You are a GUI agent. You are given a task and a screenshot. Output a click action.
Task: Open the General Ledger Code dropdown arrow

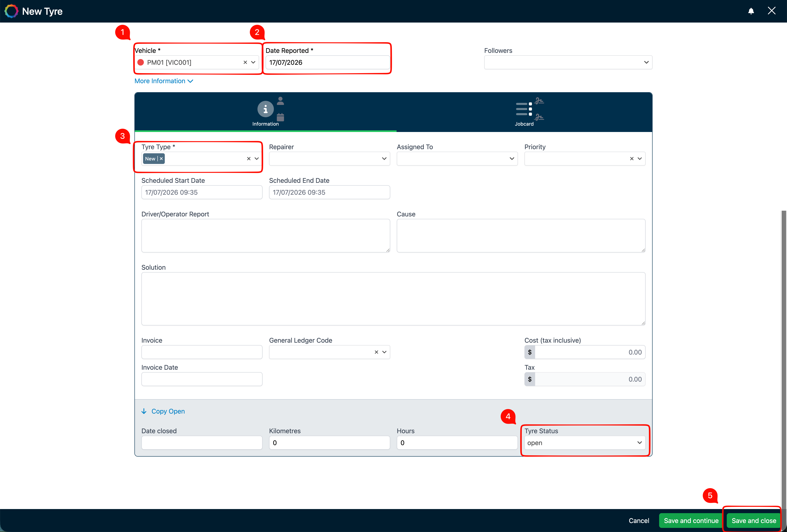pos(384,352)
